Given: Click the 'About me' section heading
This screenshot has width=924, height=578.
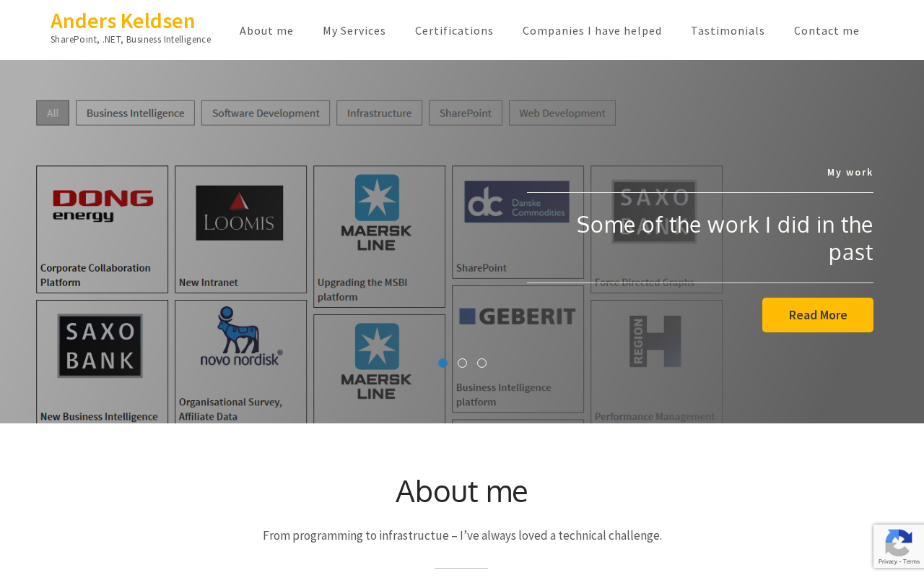Looking at the screenshot, I should (x=462, y=491).
